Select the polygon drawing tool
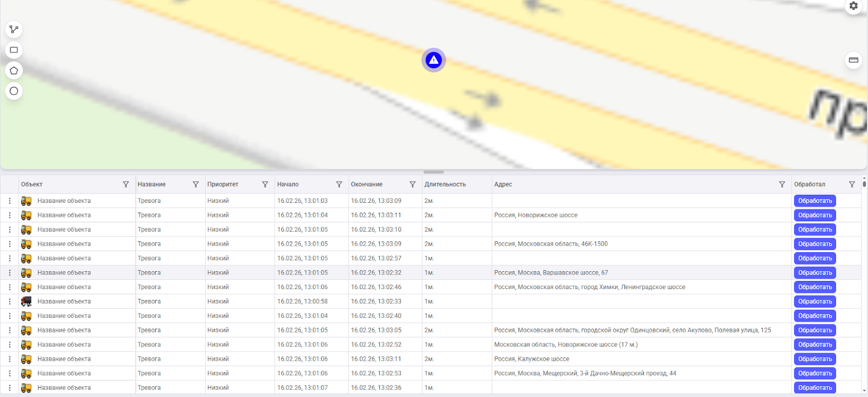The image size is (868, 397). [x=14, y=71]
